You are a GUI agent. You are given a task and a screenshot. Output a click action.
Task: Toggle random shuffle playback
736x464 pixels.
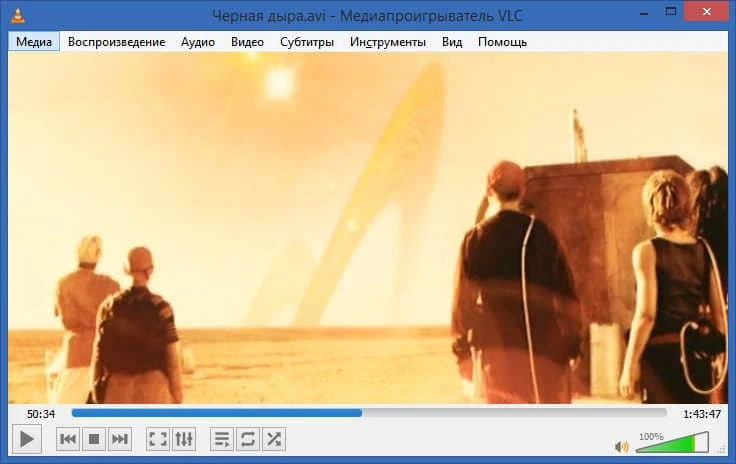click(x=274, y=439)
